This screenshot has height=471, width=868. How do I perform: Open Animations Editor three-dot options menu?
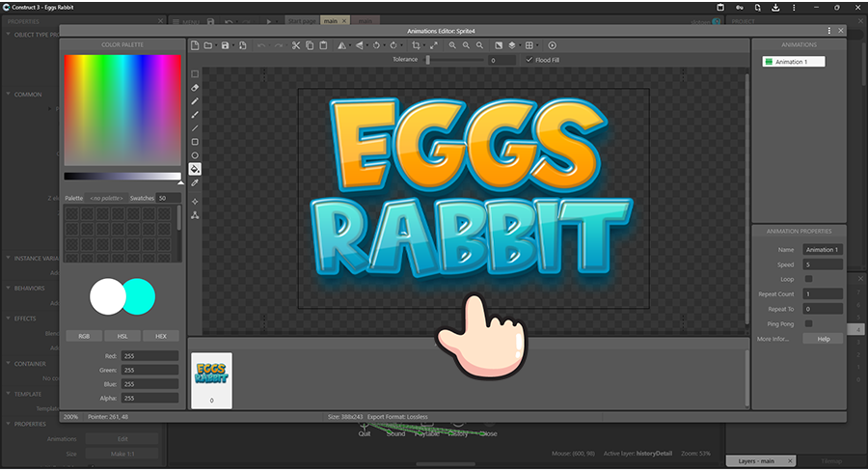[828, 30]
